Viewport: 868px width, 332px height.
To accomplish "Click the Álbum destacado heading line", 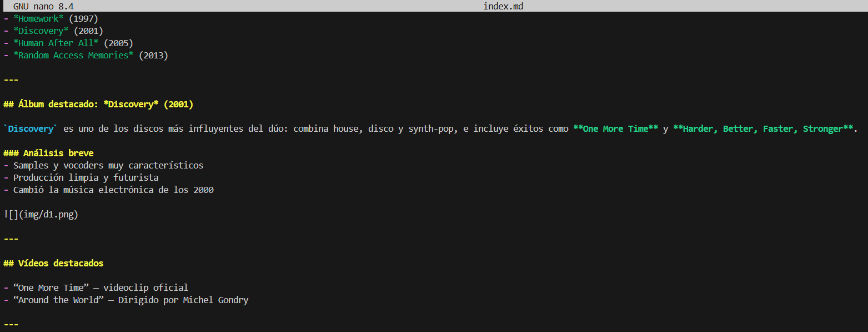I will (x=98, y=104).
